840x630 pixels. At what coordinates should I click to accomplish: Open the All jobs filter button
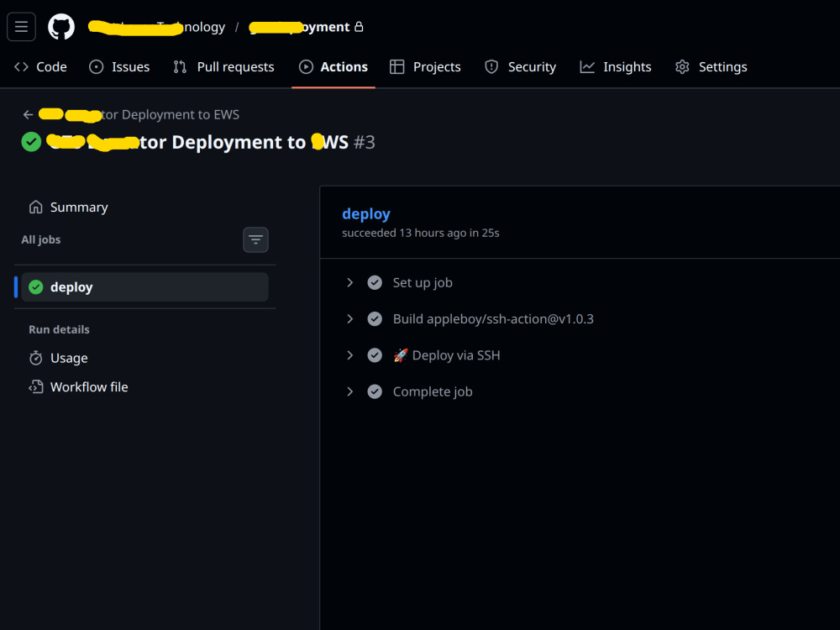255,239
